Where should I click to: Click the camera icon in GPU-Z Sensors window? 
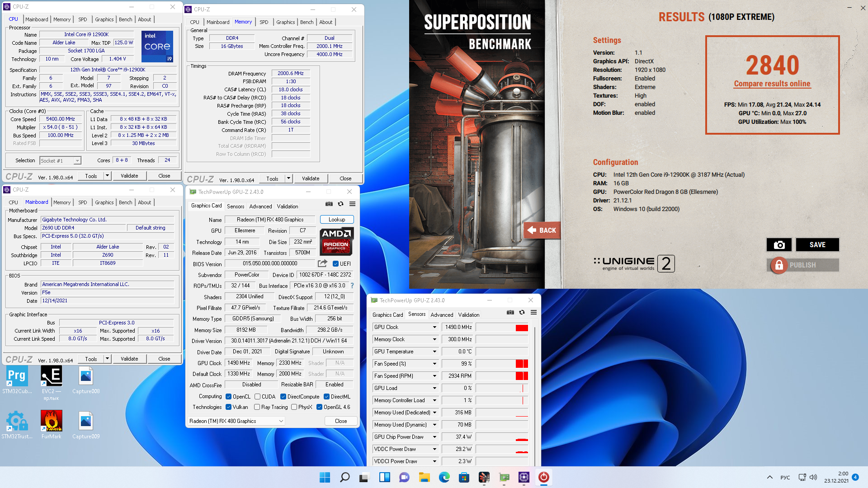510,313
